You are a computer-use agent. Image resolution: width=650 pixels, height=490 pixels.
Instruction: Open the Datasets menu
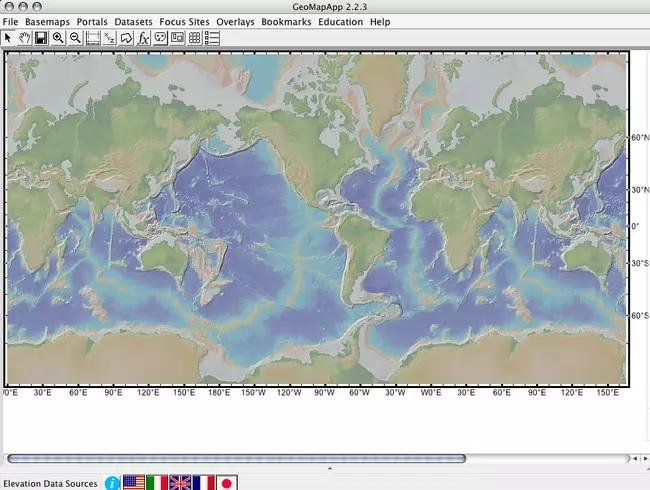[133, 22]
